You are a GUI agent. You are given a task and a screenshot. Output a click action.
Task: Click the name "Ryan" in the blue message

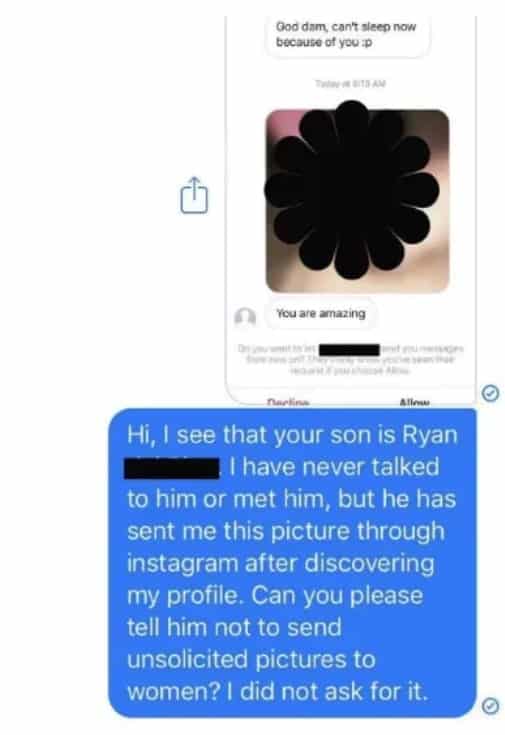[430, 435]
